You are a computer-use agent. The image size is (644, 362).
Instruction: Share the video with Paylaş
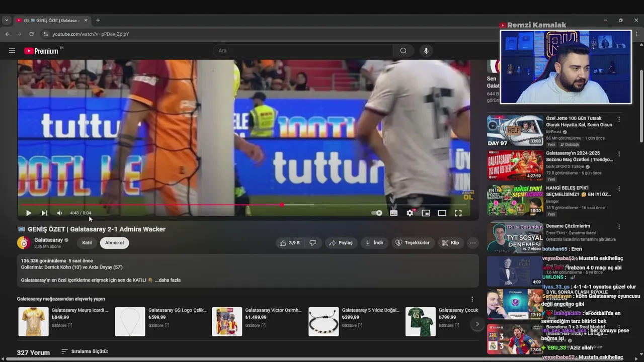(341, 243)
